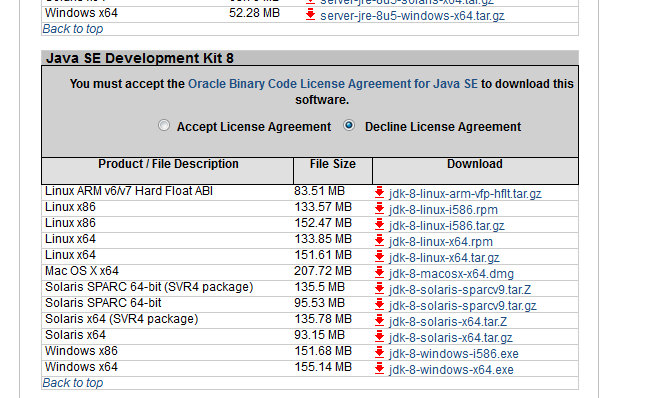
Task: Download jdk-8-solaris-sparcv9.tar.gz file
Action: click(462, 306)
